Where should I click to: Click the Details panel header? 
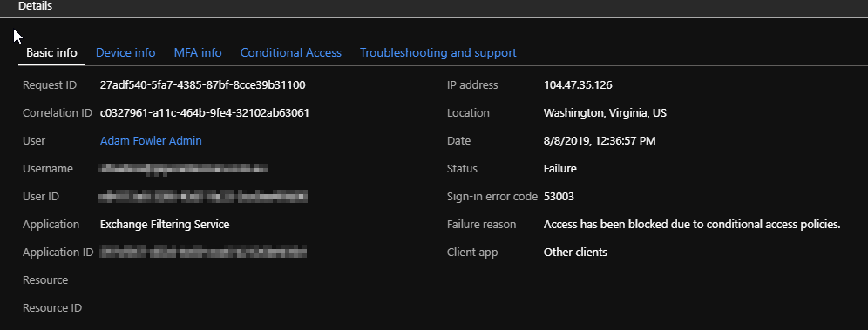(35, 6)
